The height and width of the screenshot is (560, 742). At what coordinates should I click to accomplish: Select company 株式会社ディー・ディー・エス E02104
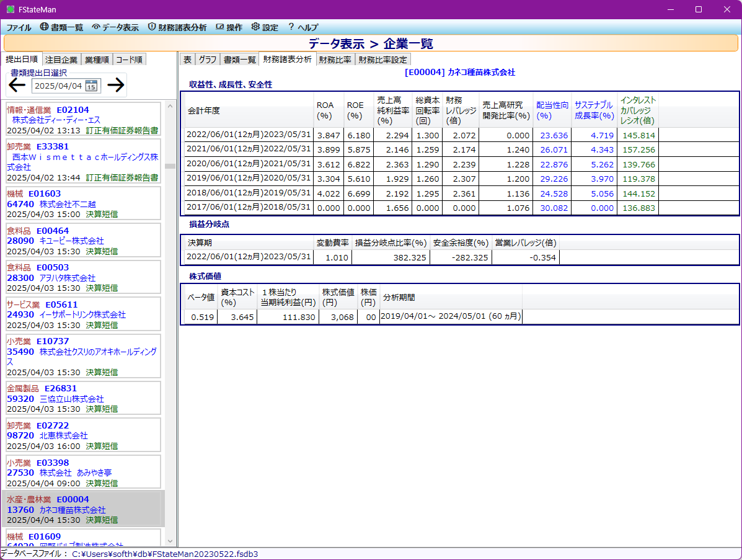tap(83, 120)
